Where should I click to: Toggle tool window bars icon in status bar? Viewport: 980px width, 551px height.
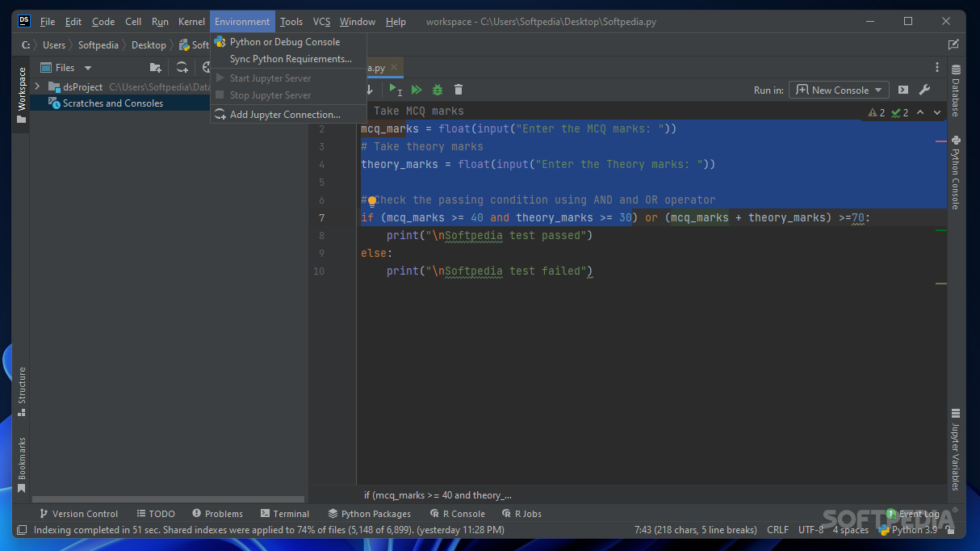(21, 530)
